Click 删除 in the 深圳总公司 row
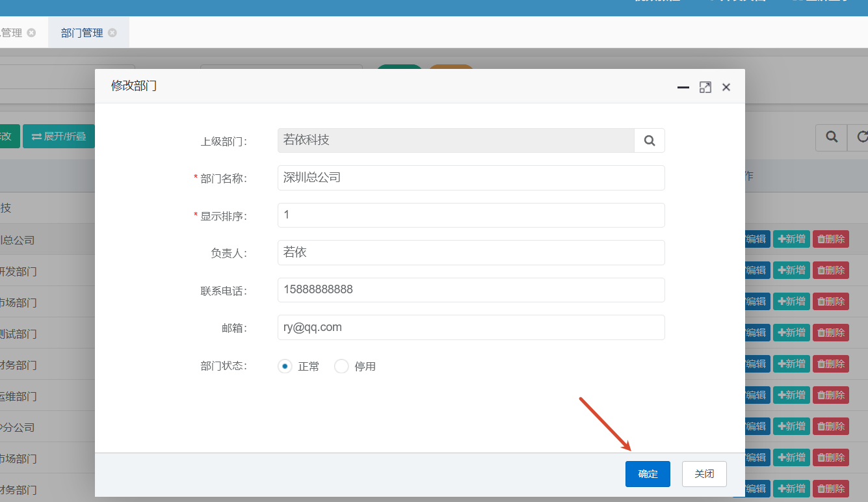Image resolution: width=868 pixels, height=502 pixels. (831, 239)
